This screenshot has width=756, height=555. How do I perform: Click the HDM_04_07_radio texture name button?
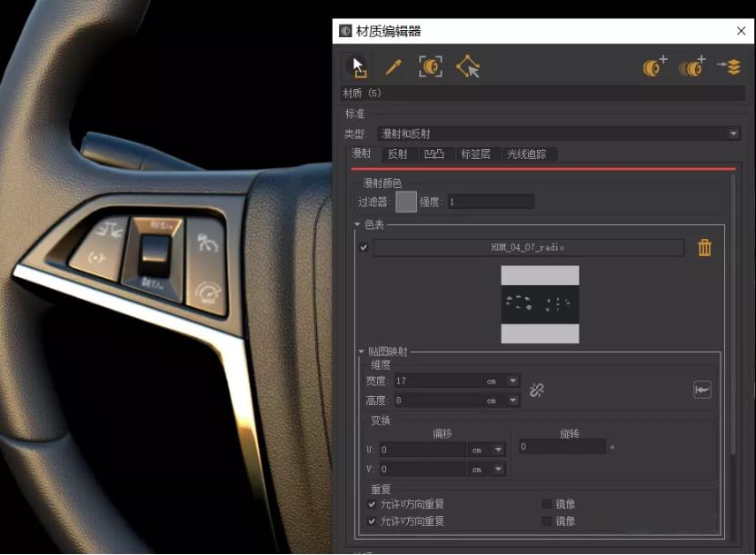point(528,247)
